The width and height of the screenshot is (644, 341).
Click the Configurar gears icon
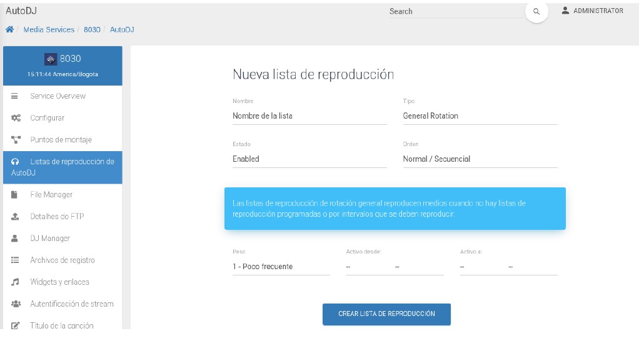tap(15, 118)
